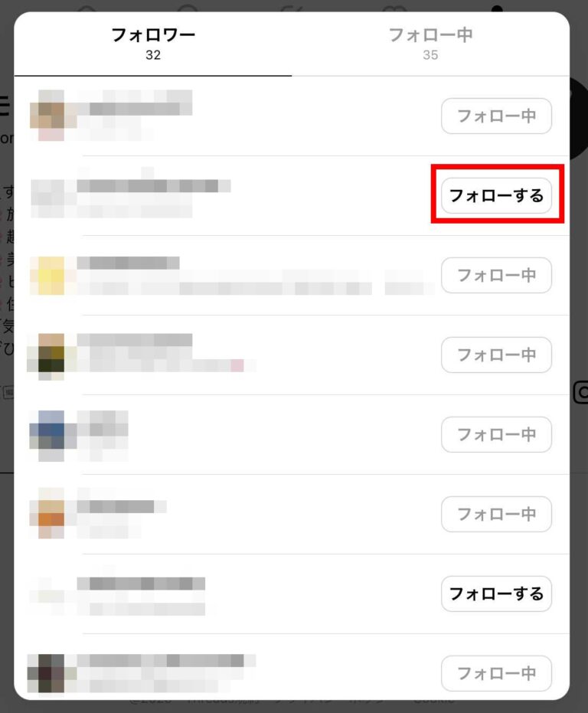Image resolution: width=588 pixels, height=713 pixels.
Task: Toggle フォロー中 for the first follower
Action: (x=496, y=116)
